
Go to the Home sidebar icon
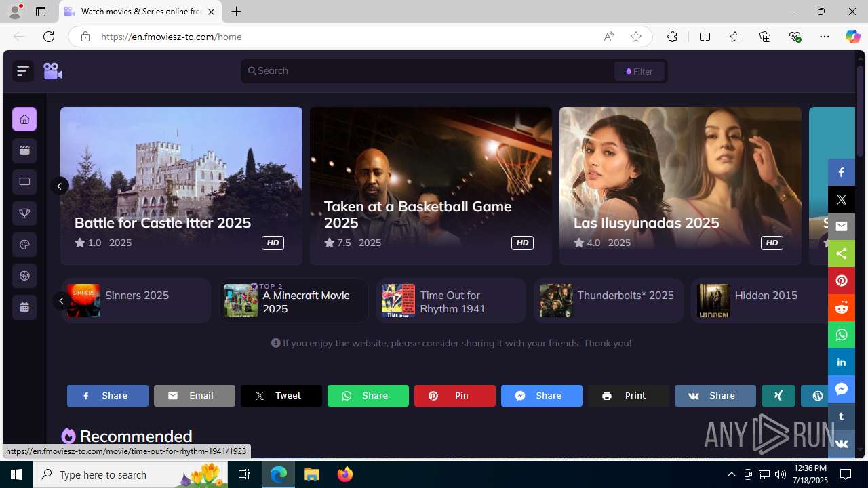pyautogui.click(x=24, y=119)
